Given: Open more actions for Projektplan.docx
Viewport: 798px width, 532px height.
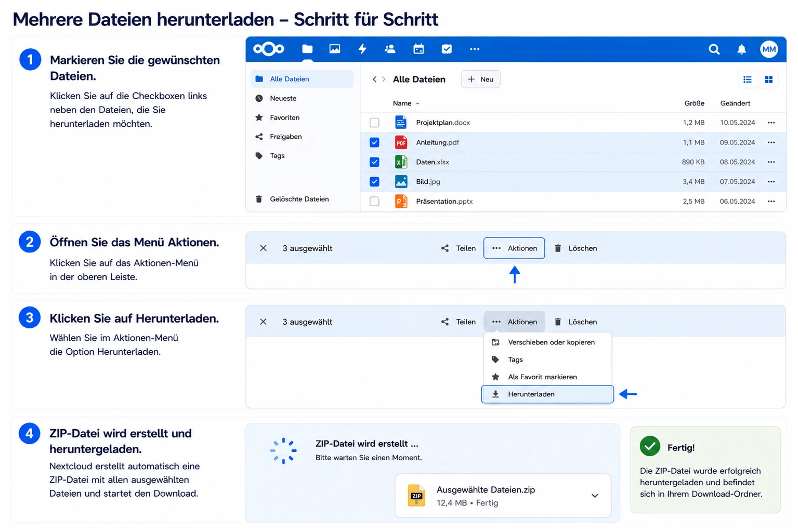Looking at the screenshot, I should 771,123.
